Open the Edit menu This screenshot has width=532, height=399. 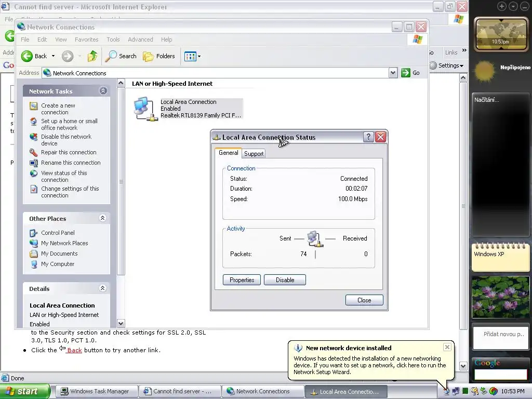[x=42, y=39]
